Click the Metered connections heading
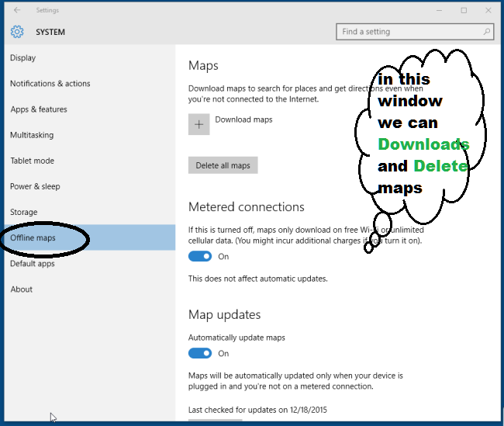 pos(247,207)
